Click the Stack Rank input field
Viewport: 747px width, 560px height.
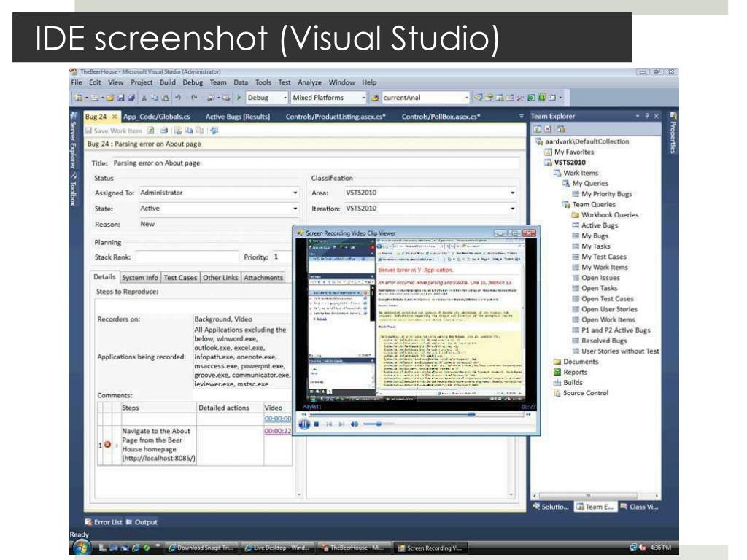pyautogui.click(x=187, y=257)
